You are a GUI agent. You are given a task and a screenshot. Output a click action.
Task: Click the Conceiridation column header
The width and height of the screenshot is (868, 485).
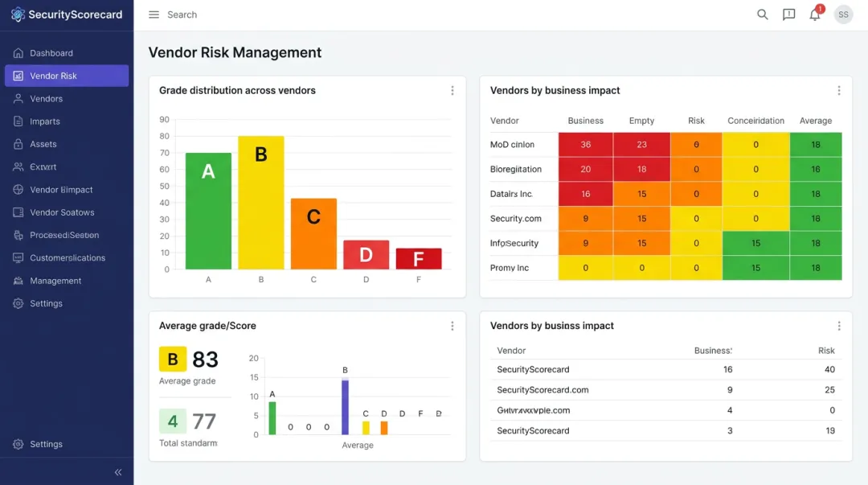(x=755, y=121)
